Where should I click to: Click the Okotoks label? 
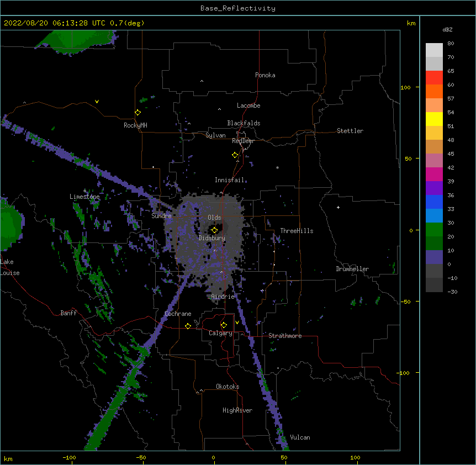tap(228, 387)
